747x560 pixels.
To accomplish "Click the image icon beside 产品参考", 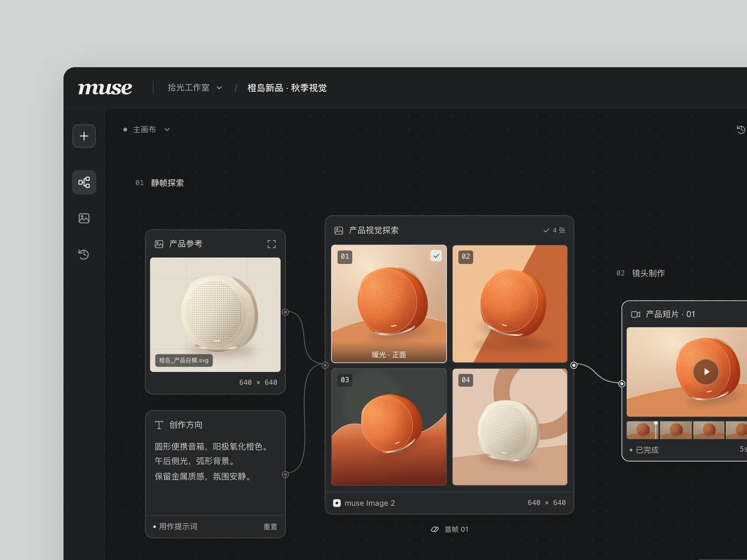I will (159, 244).
